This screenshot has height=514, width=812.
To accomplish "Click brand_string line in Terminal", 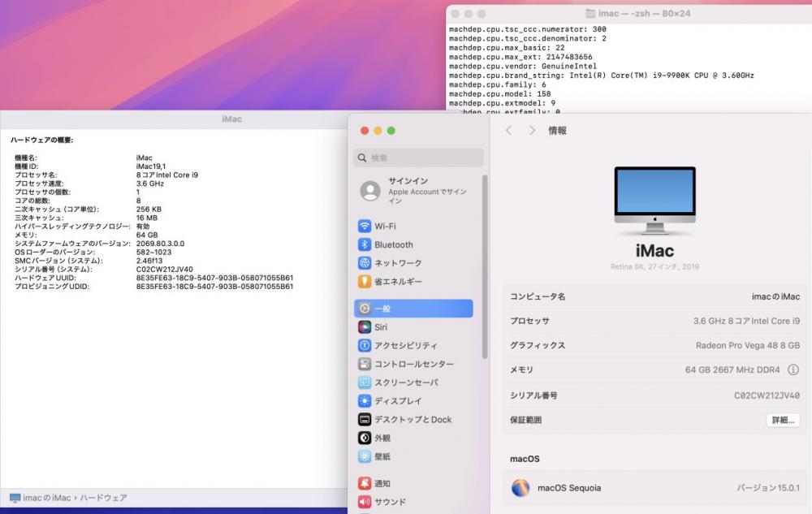I will (x=601, y=75).
